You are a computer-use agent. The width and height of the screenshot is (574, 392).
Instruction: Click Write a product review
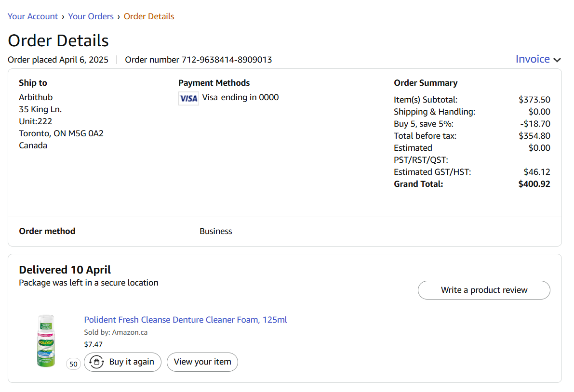click(484, 290)
